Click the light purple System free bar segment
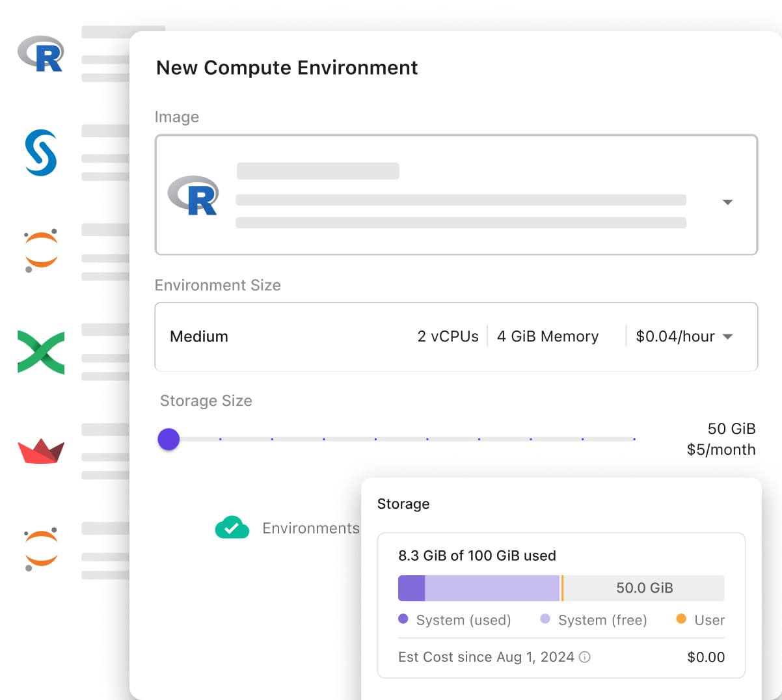This screenshot has width=782, height=700. pos(492,588)
